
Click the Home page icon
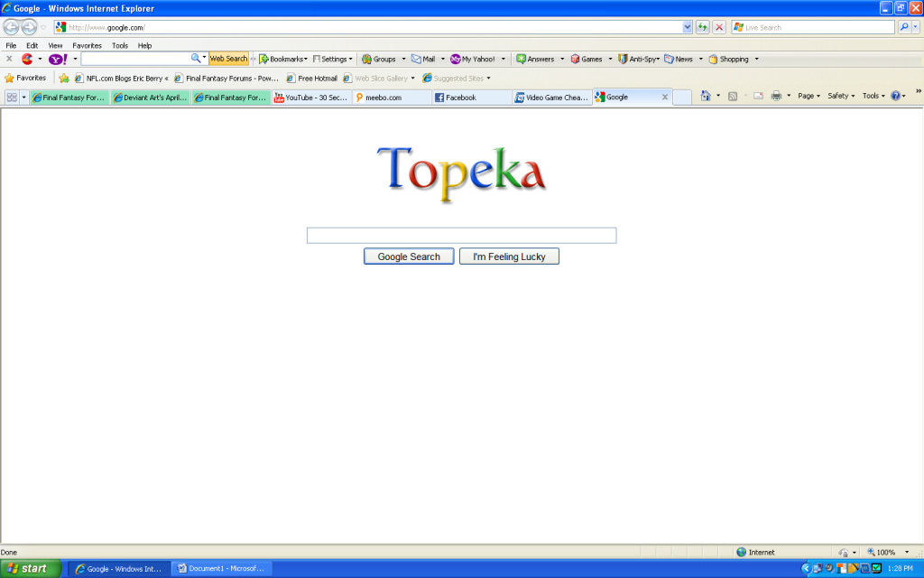(705, 96)
